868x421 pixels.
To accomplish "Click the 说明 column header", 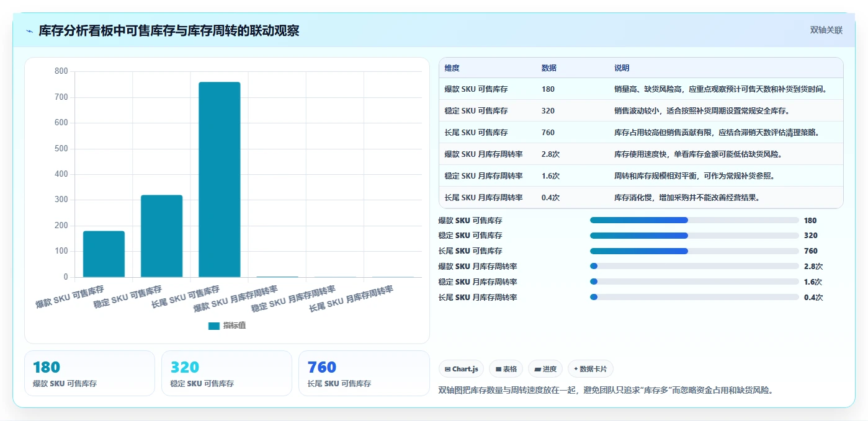I will [622, 68].
